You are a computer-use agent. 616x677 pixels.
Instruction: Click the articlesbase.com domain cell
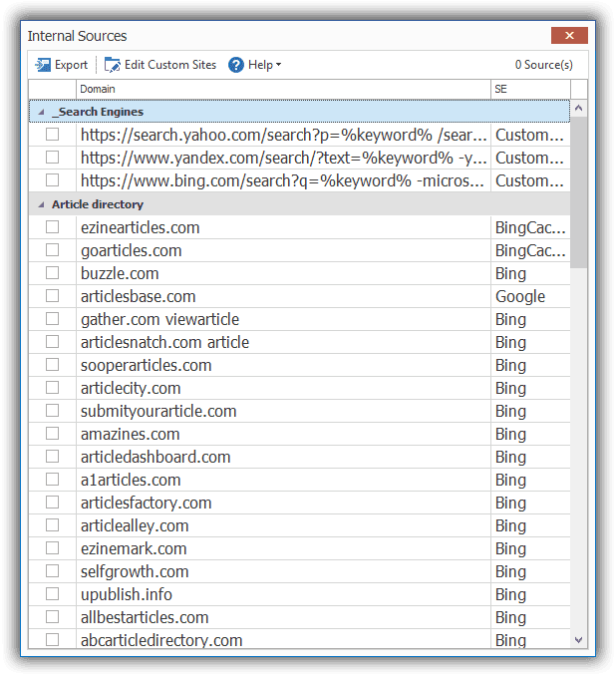[283, 296]
